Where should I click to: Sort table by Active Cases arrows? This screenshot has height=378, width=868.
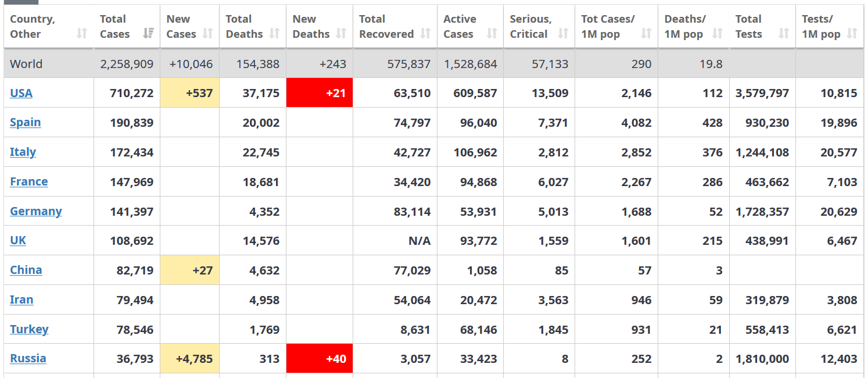coord(492,34)
